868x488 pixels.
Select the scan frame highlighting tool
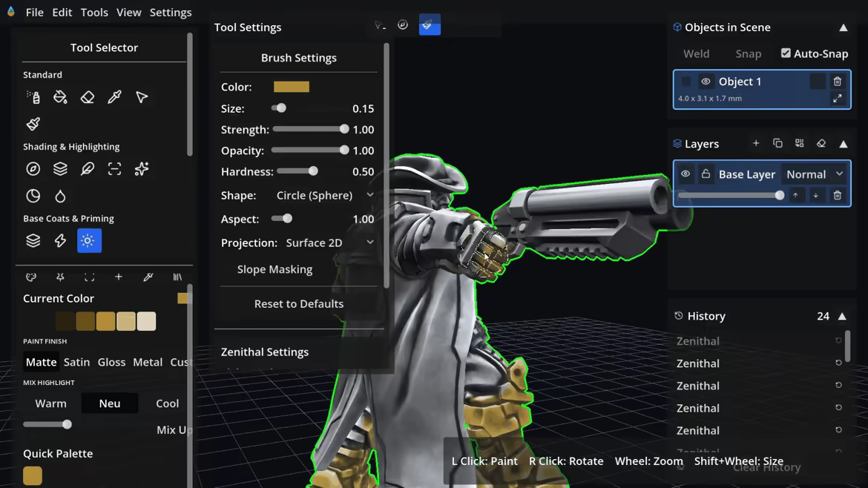[114, 169]
